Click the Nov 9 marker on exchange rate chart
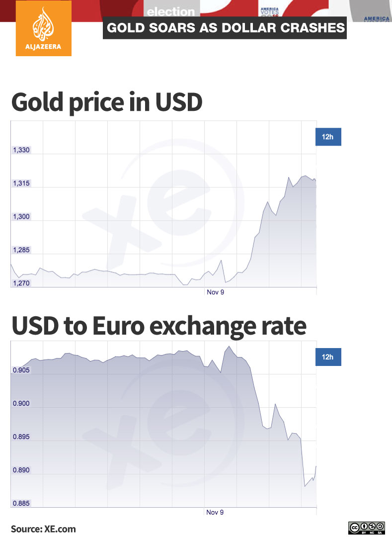 click(215, 512)
